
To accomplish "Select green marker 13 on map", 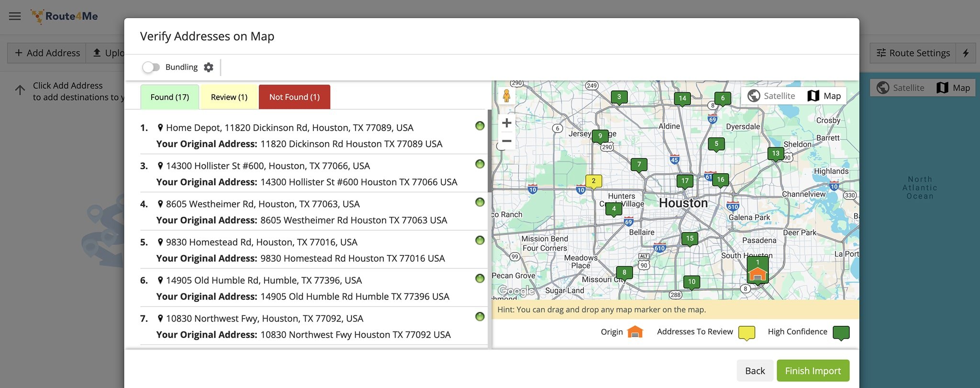I will point(776,155).
